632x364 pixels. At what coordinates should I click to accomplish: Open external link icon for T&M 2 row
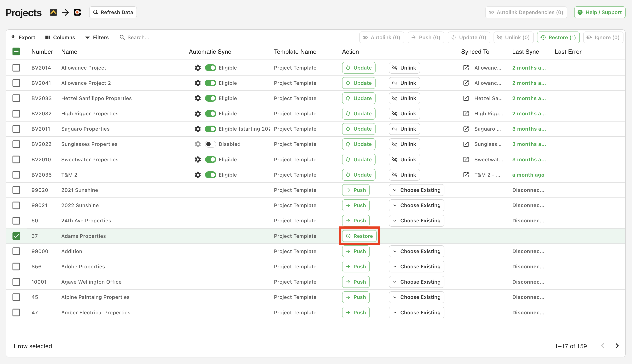(466, 175)
